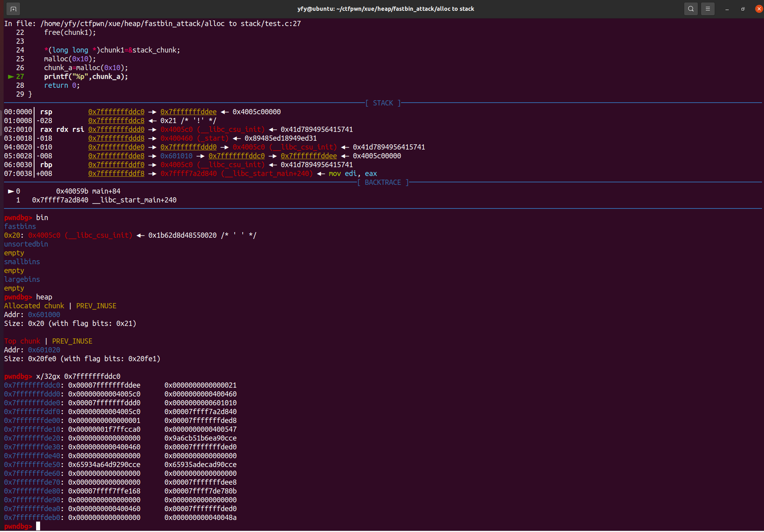Click 'Size: 0x20 (with flag bits: 0x21)'
The image size is (764, 532).
tap(70, 324)
